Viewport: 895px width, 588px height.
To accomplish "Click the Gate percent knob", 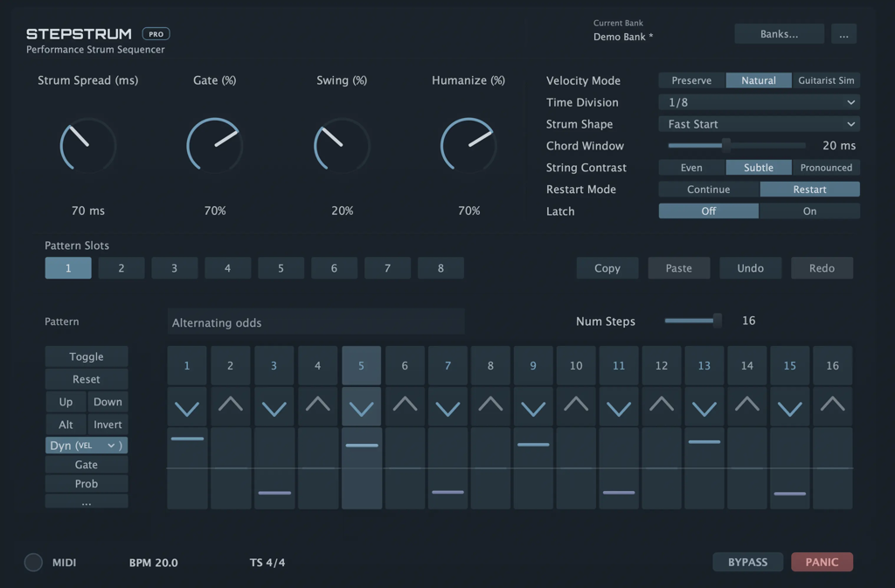I will [215, 145].
